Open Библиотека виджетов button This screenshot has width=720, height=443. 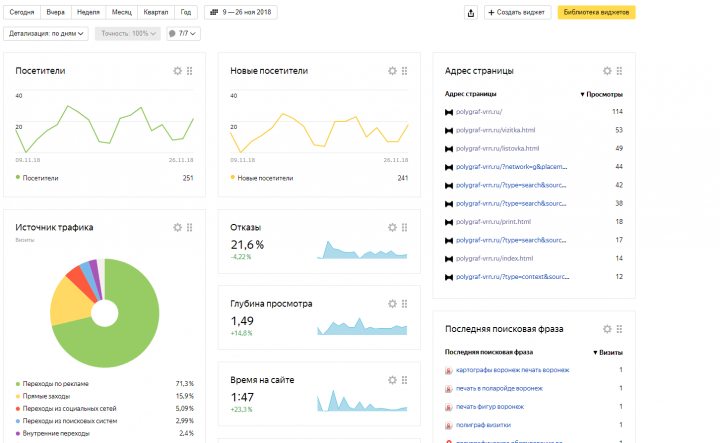click(596, 12)
